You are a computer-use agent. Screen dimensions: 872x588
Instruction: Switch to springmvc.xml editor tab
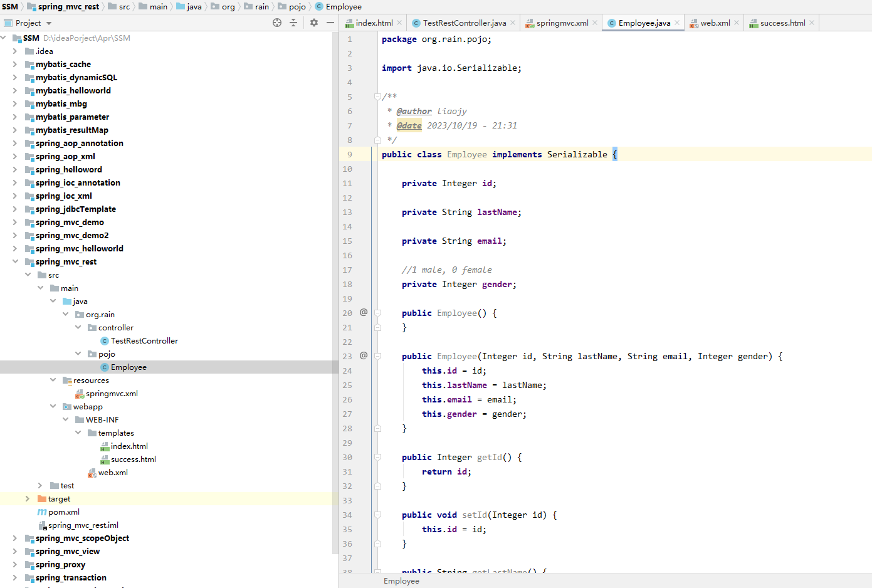point(562,23)
